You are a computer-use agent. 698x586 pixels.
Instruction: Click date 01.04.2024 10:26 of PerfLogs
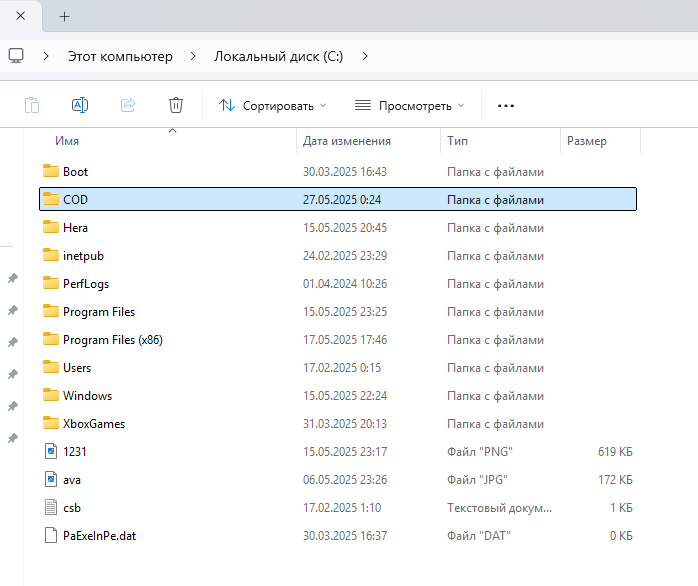pos(345,284)
